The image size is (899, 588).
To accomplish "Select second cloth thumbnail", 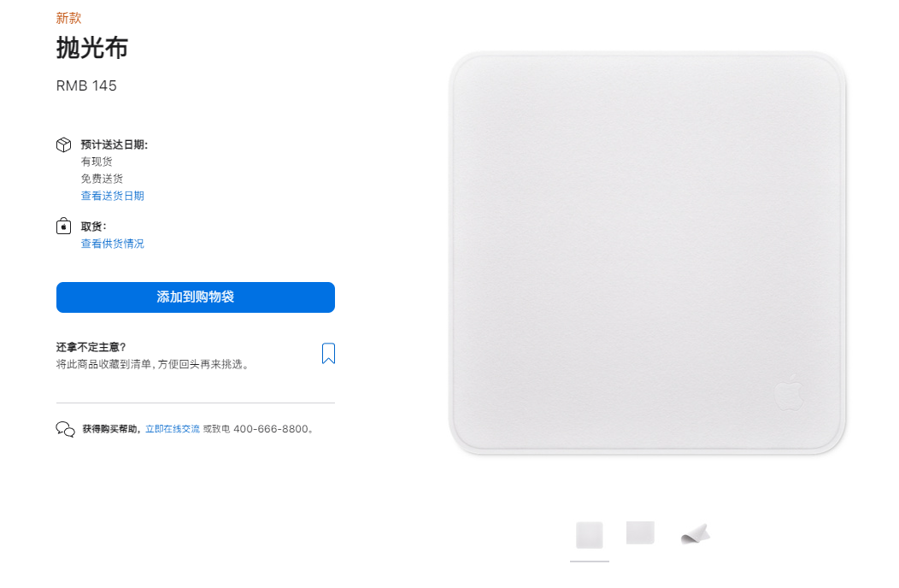I will 640,533.
